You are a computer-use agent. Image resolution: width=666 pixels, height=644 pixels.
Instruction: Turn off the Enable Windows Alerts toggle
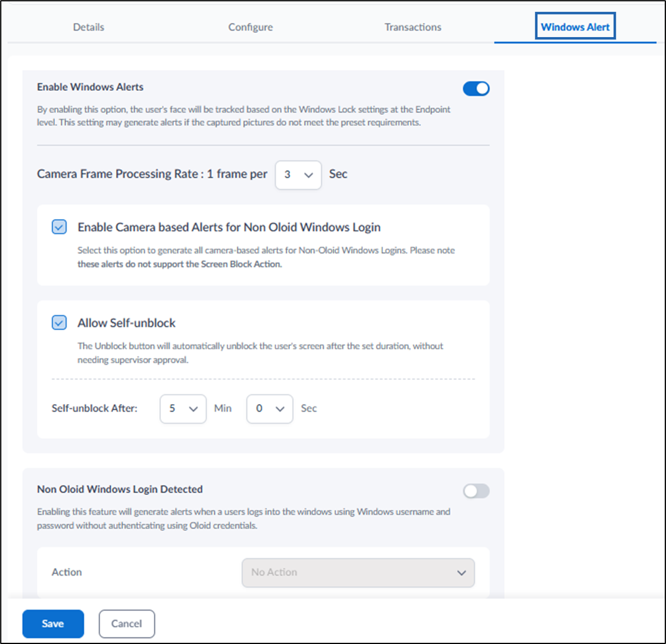point(476,89)
